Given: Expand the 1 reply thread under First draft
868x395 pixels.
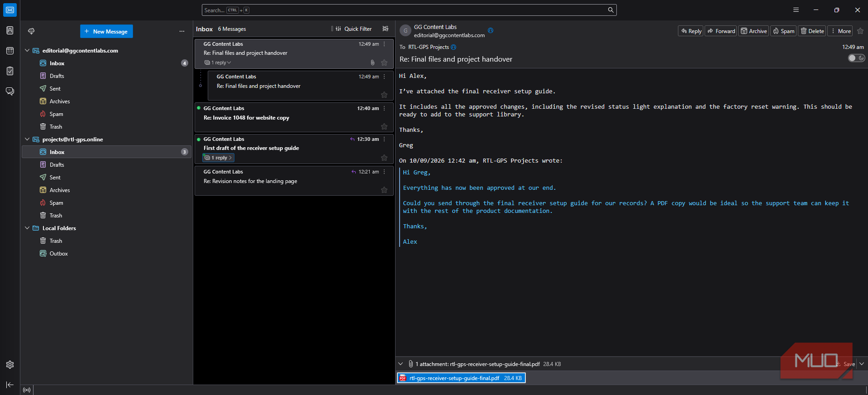Looking at the screenshot, I should coord(218,158).
